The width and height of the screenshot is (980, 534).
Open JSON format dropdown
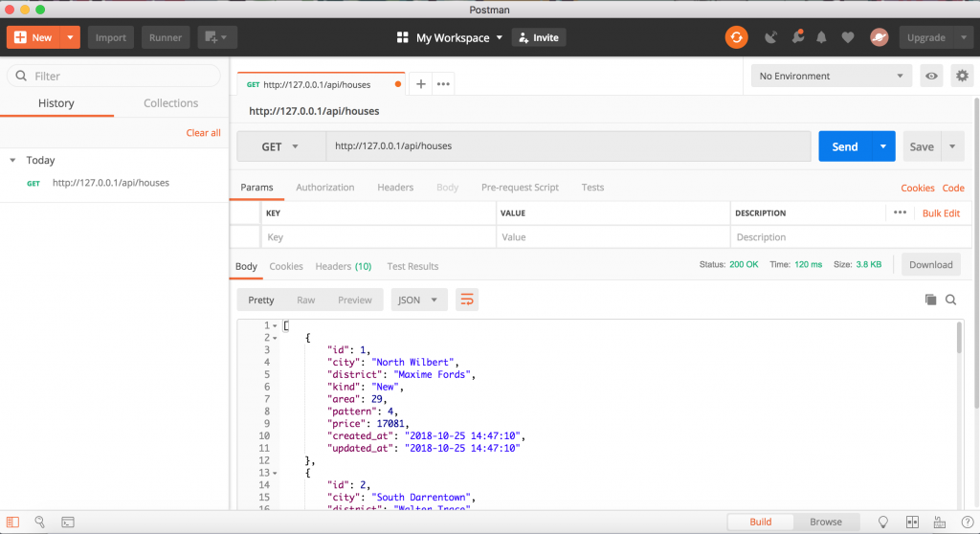click(418, 300)
